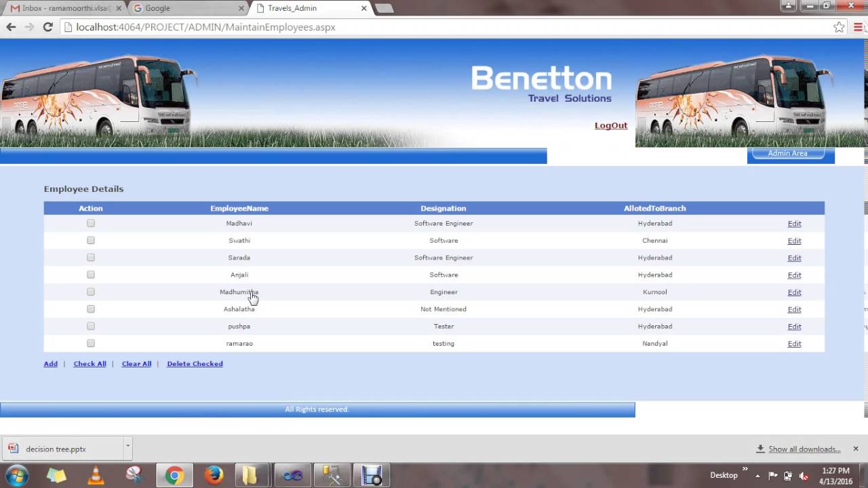Open Visual Studio taskbar icon
This screenshot has height=488, width=868.
click(292, 476)
